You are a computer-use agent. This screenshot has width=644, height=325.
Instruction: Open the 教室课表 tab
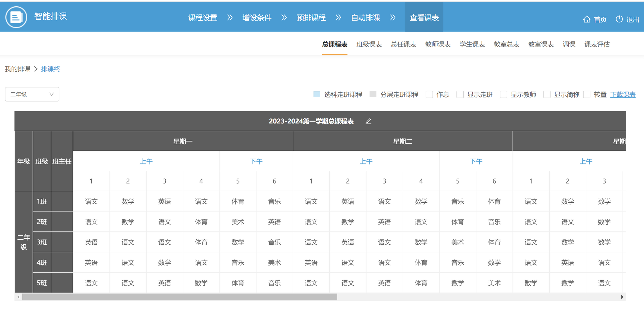pos(541,44)
